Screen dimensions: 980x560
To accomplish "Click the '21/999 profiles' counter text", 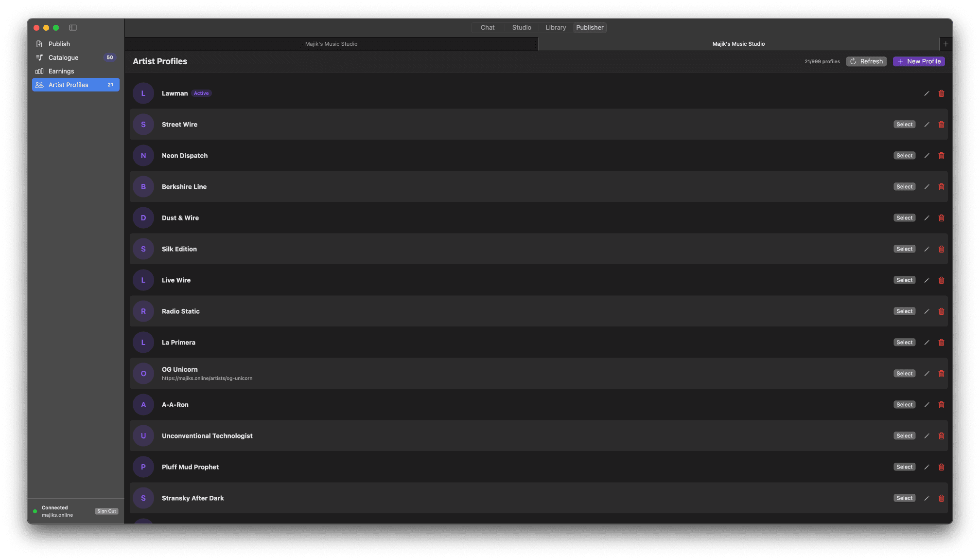I will [822, 62].
